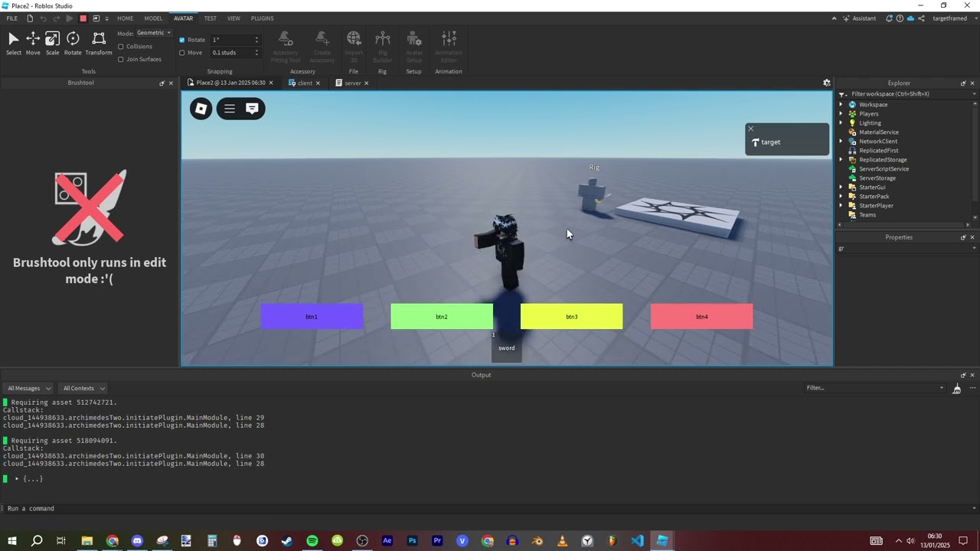Screen dimensions: 980x551
Task: Open the Roblox menu button in the viewport
Action: 201,109
